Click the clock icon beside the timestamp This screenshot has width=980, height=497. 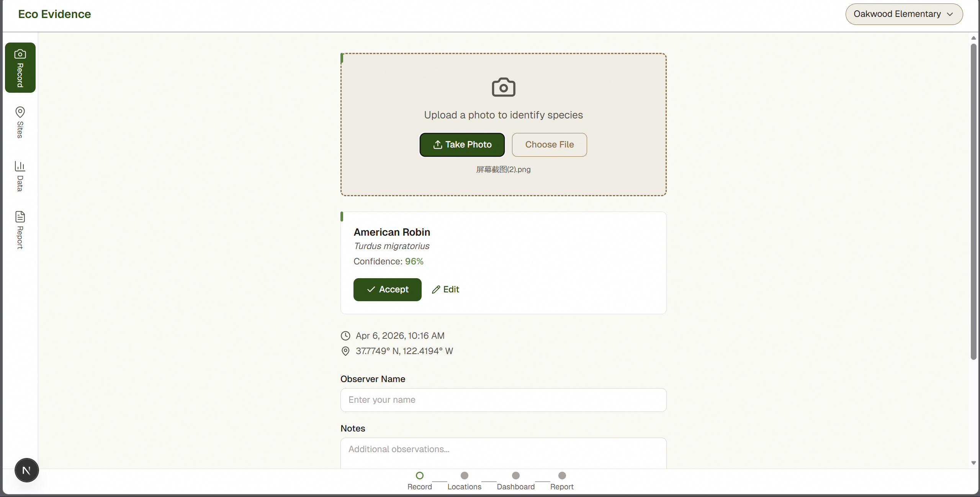pos(345,336)
